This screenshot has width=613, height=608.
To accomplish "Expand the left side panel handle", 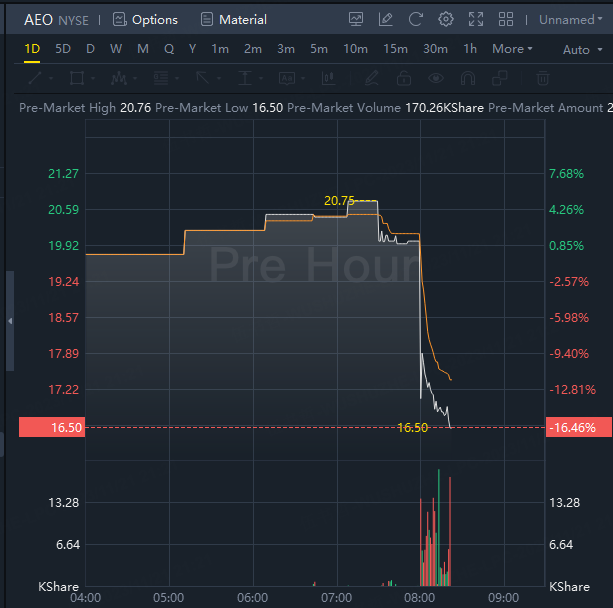I will [10, 321].
